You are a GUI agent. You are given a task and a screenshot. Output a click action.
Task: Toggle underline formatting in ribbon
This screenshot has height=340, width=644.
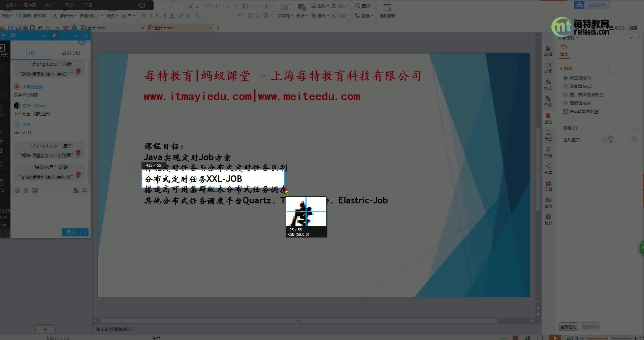click(158, 16)
